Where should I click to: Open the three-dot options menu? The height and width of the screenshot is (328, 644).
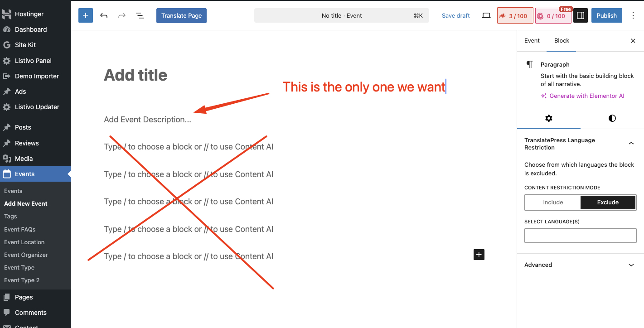pos(633,15)
